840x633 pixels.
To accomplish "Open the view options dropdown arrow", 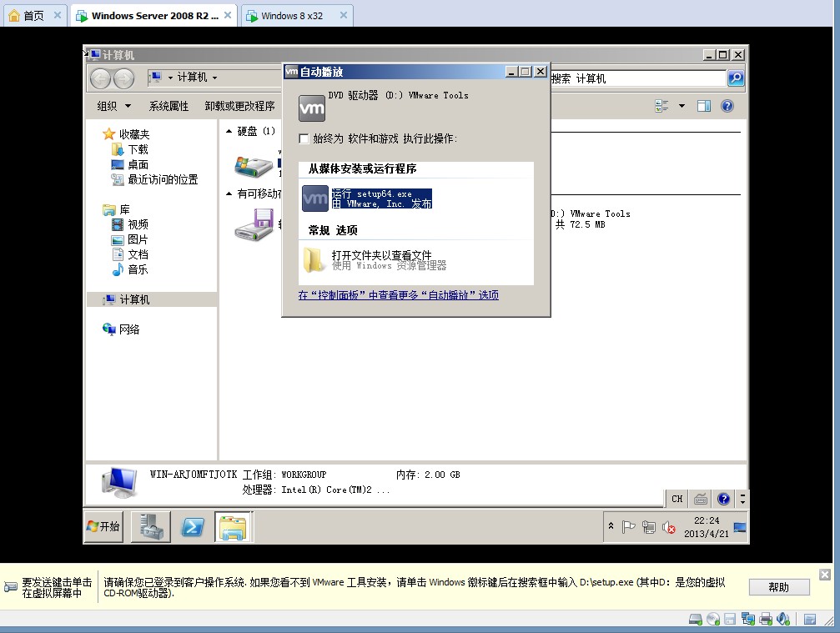I will click(682, 106).
